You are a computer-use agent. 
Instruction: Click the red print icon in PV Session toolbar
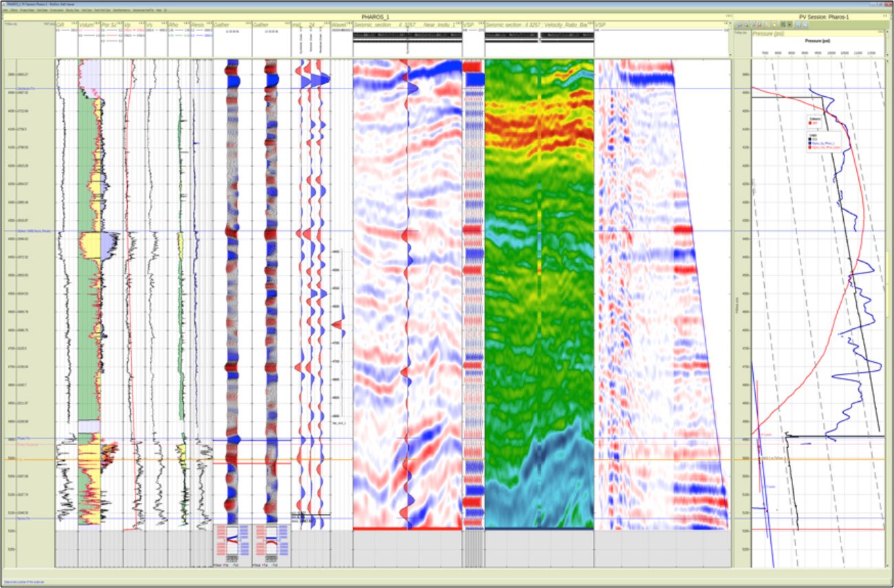(x=759, y=24)
